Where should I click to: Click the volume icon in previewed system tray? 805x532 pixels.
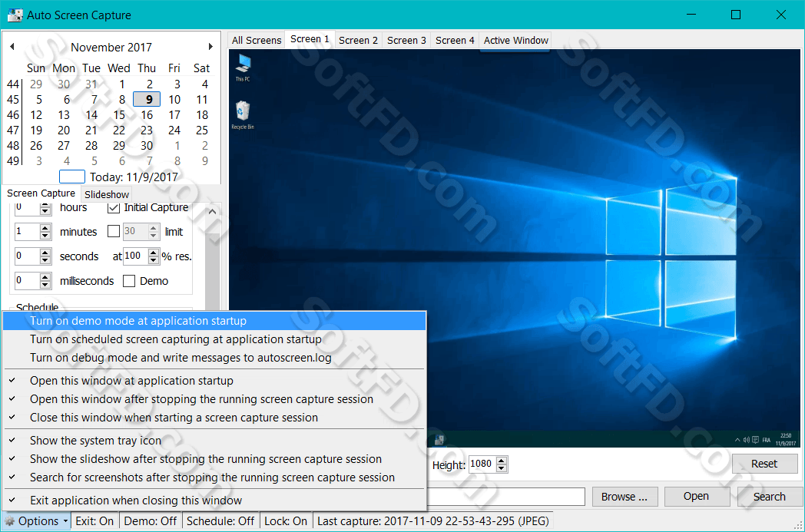coord(747,440)
